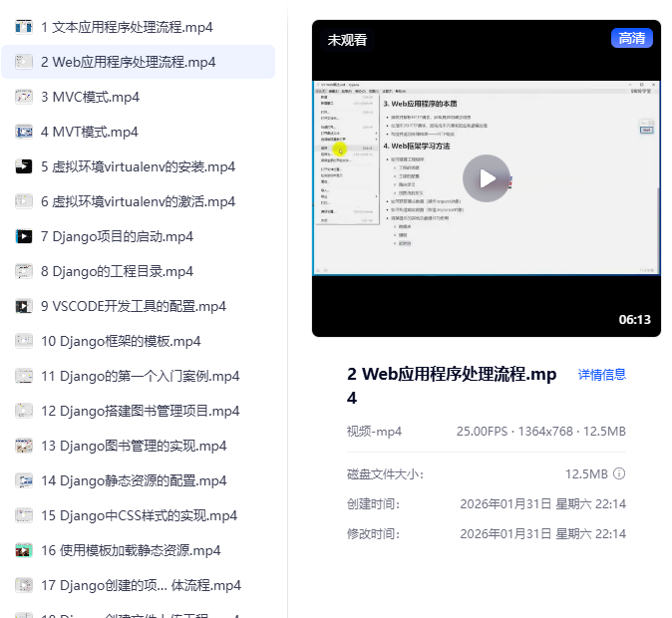Click the 创建时间 date value
Viewport: 672px width, 618px height.
pos(543,504)
